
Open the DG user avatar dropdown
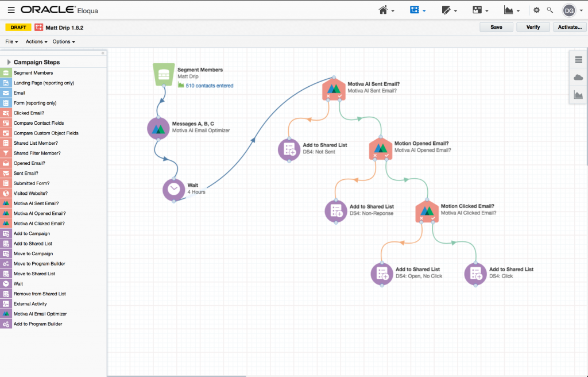(x=572, y=10)
